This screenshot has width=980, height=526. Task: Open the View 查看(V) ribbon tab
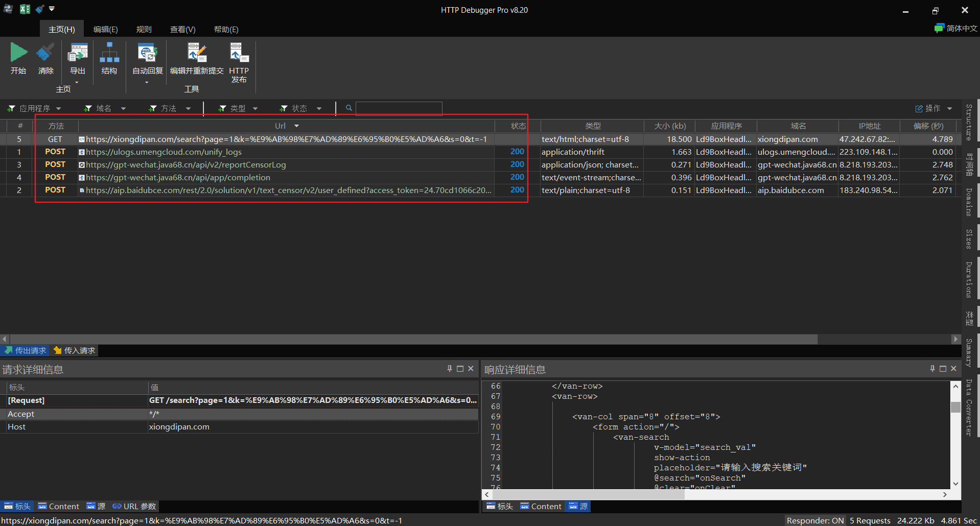(x=183, y=29)
